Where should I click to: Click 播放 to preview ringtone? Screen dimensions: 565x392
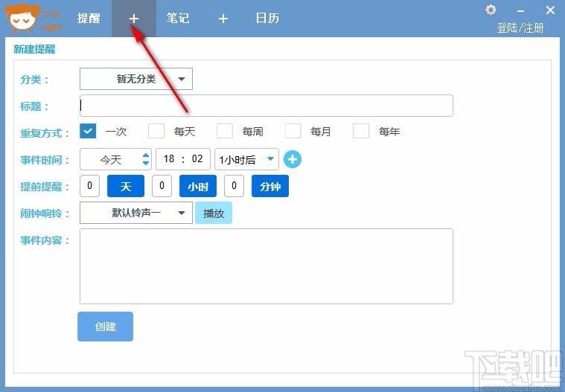(x=214, y=213)
